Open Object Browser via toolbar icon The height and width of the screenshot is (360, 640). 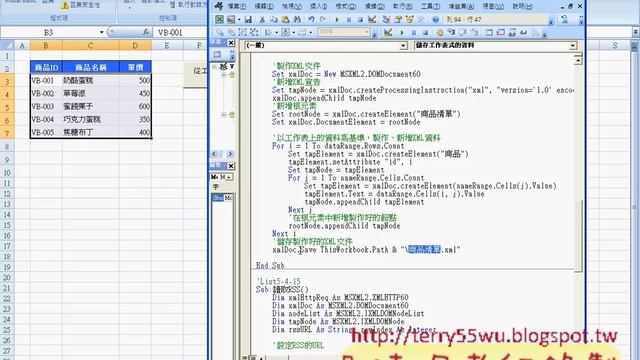click(409, 19)
